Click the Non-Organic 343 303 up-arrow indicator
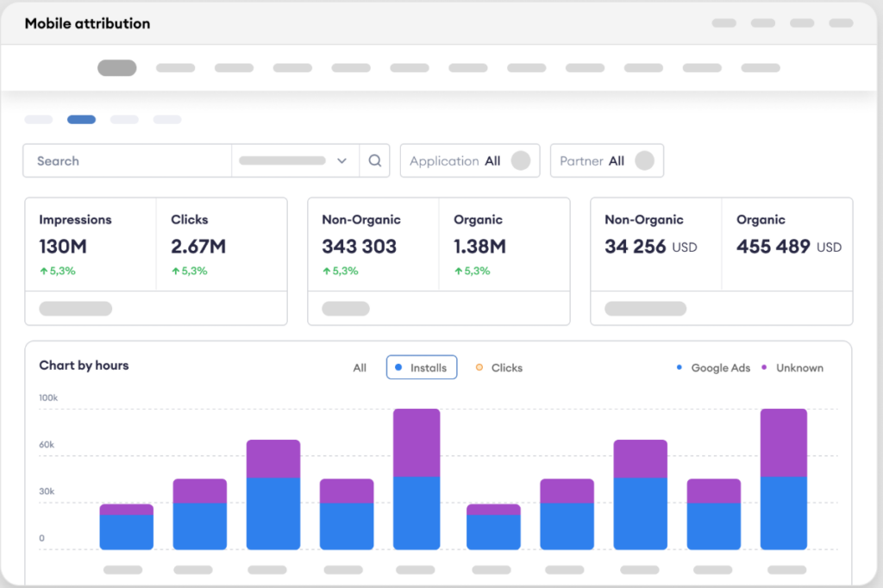Viewport: 883px width, 588px height. (326, 271)
